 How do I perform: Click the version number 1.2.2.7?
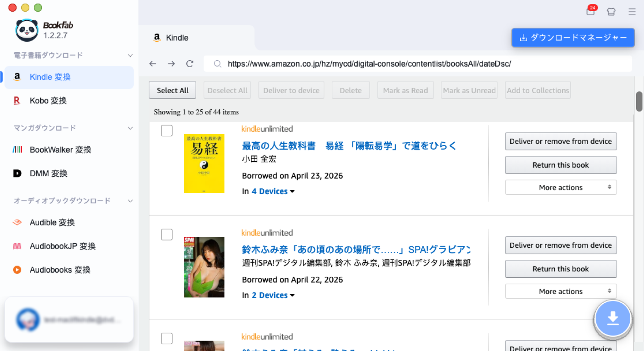point(55,35)
